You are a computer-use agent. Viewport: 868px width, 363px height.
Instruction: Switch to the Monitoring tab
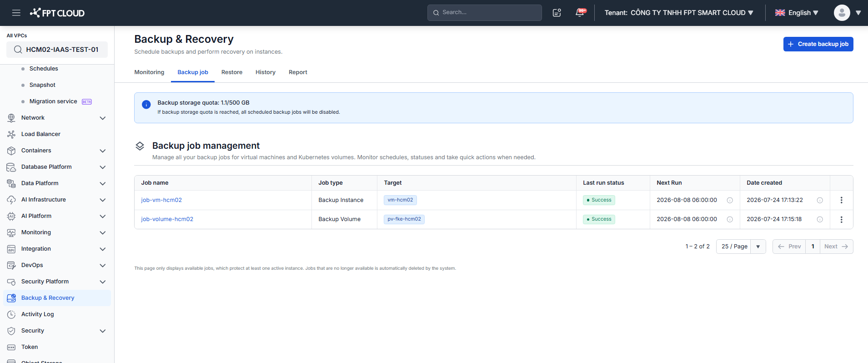pos(149,72)
